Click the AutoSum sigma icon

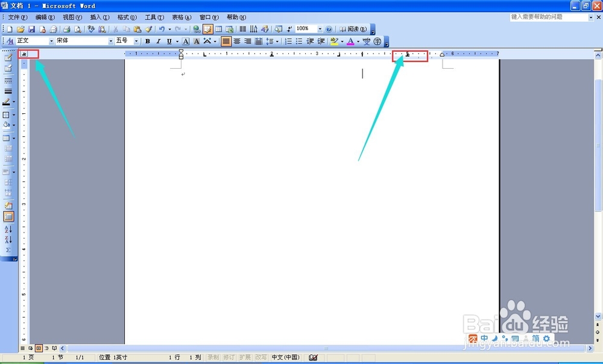point(8,250)
